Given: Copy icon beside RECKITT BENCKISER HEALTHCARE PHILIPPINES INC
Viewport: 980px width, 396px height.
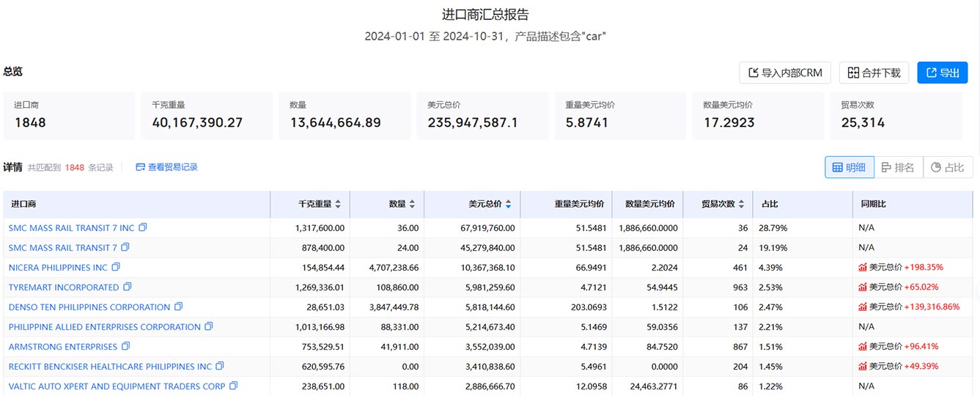Looking at the screenshot, I should pos(220,366).
